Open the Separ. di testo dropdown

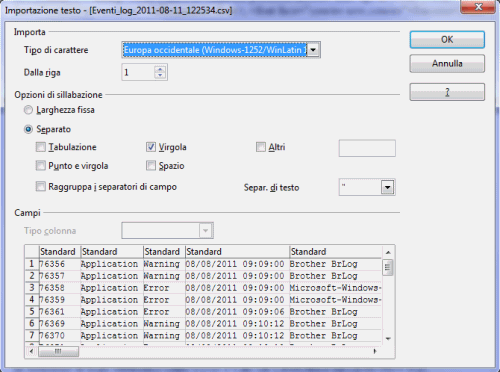(388, 187)
